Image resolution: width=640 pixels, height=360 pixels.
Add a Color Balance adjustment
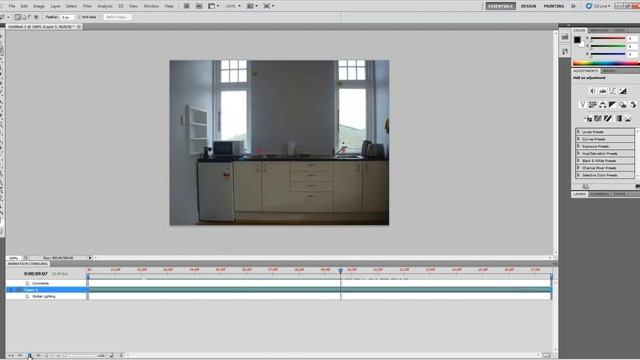point(602,105)
